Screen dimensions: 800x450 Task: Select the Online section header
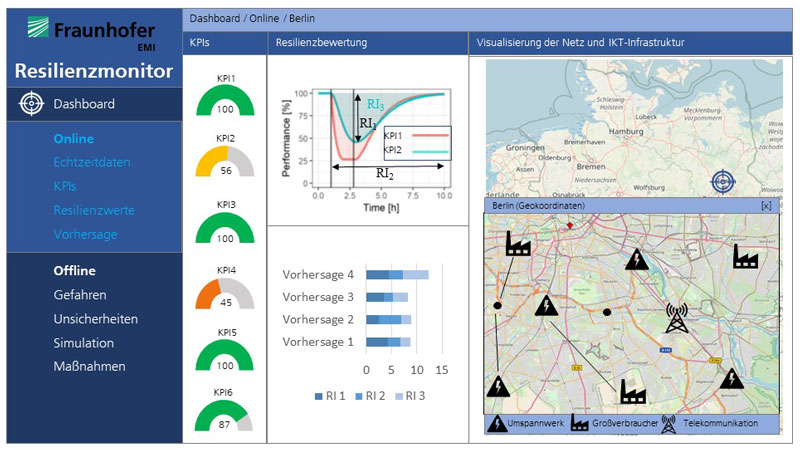point(73,139)
